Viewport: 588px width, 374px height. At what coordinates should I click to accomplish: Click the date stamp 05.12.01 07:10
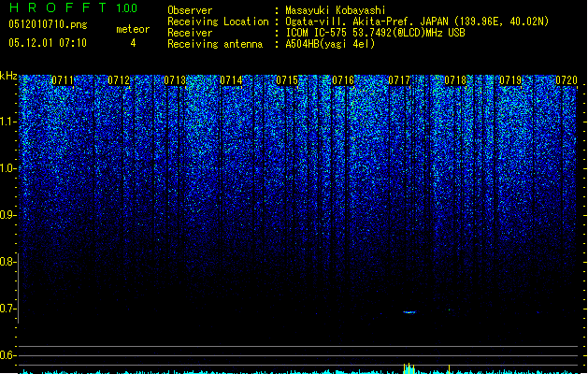point(48,43)
